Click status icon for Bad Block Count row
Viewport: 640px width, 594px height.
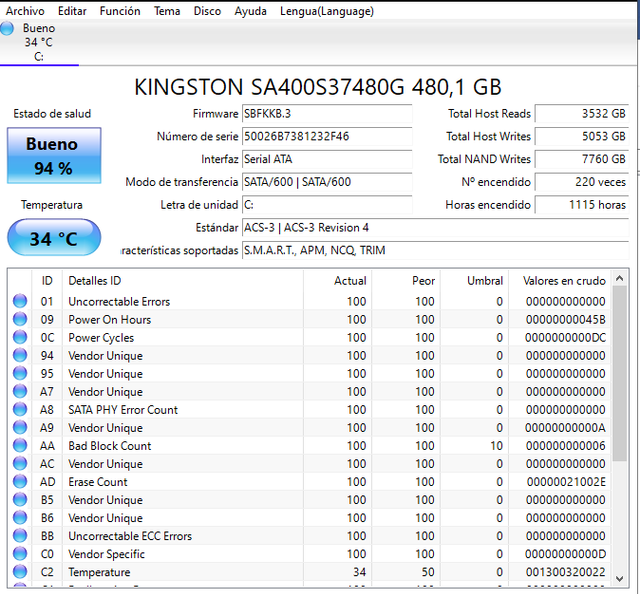20,445
